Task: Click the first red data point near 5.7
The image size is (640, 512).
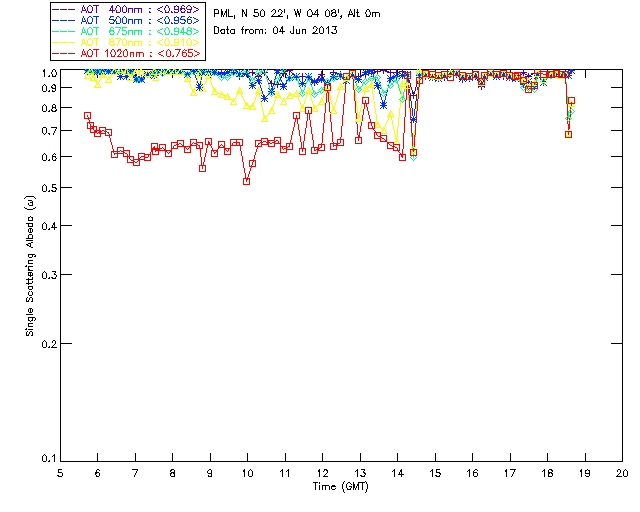Action: (87, 116)
